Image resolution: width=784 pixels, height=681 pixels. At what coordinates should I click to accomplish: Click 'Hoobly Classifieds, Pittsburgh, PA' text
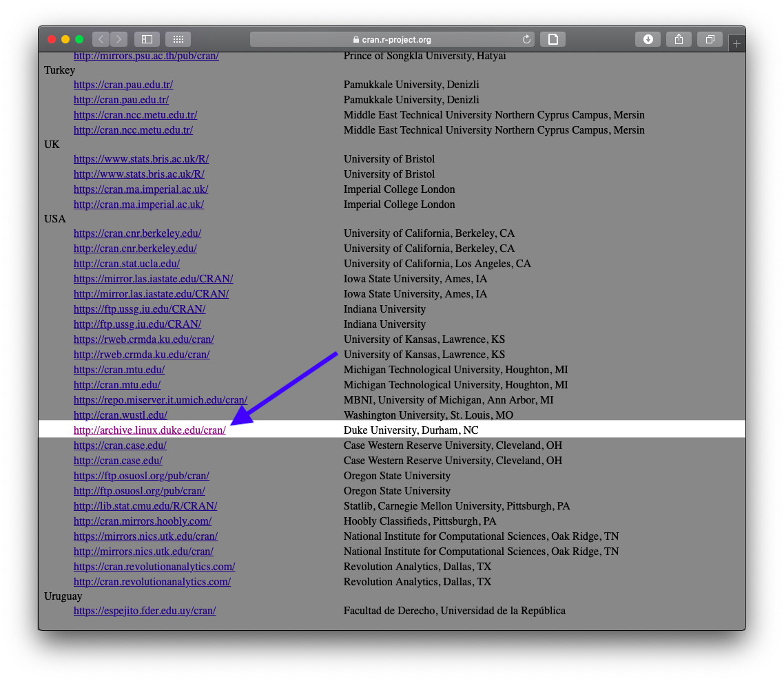[420, 521]
